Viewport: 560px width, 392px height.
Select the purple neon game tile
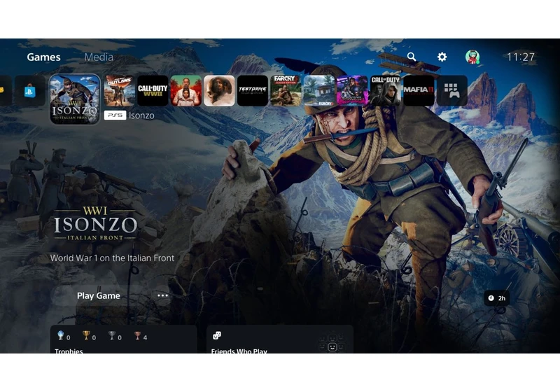click(x=352, y=91)
